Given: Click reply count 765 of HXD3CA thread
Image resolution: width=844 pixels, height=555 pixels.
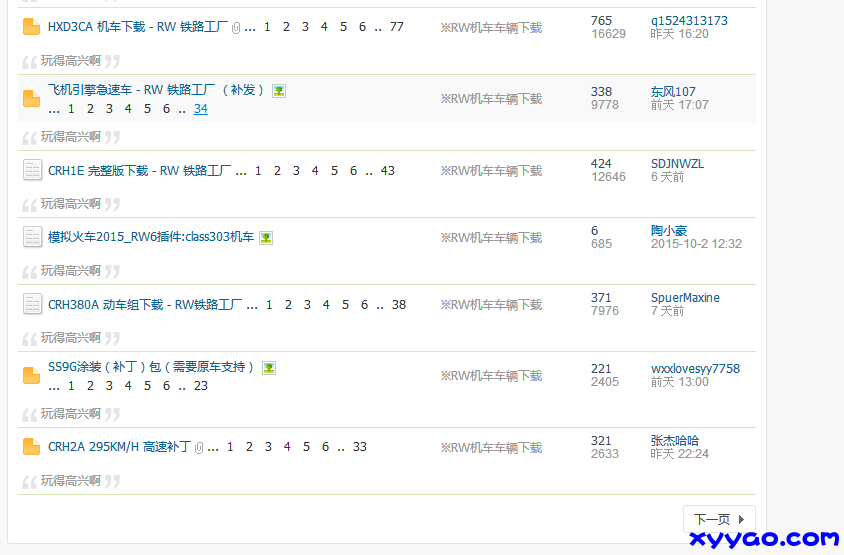Looking at the screenshot, I should coord(601,20).
